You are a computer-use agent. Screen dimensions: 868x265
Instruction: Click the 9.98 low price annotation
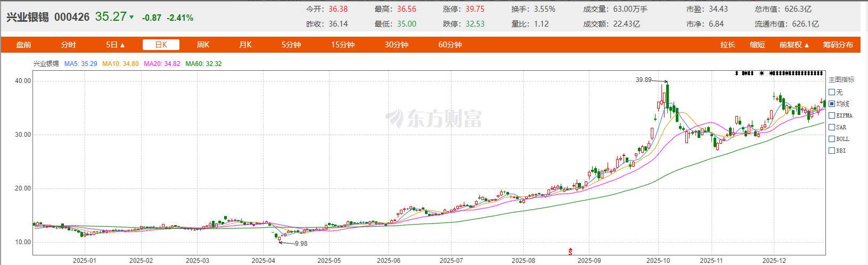[x=300, y=244]
